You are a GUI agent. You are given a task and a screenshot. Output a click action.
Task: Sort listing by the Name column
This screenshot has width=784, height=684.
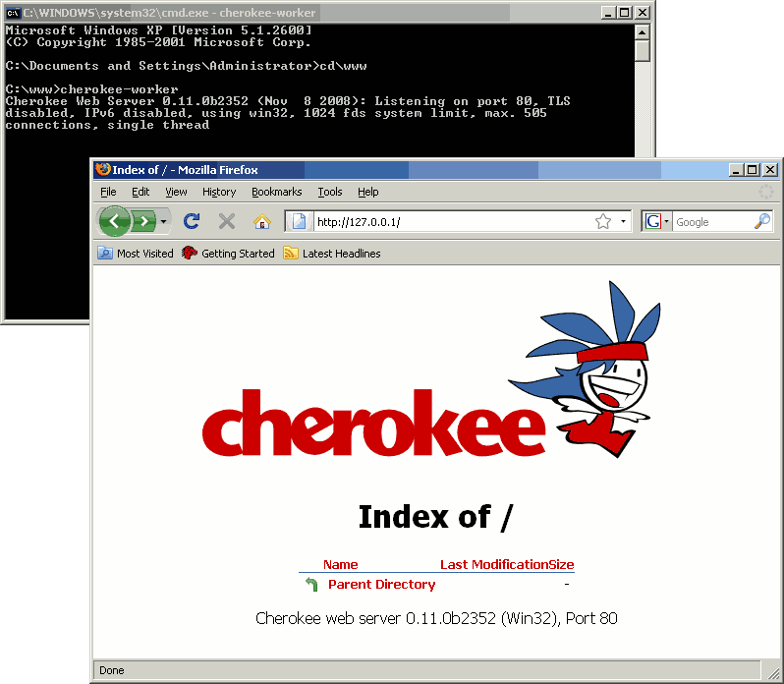click(x=340, y=564)
